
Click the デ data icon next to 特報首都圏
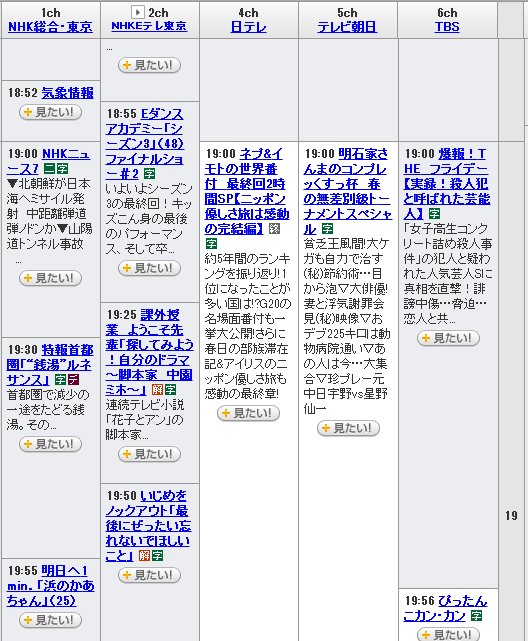74,380
